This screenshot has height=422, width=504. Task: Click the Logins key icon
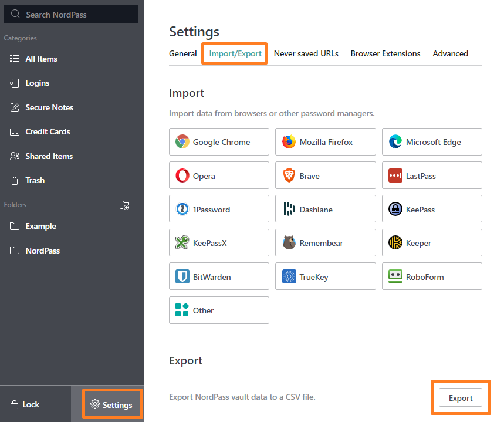click(15, 83)
